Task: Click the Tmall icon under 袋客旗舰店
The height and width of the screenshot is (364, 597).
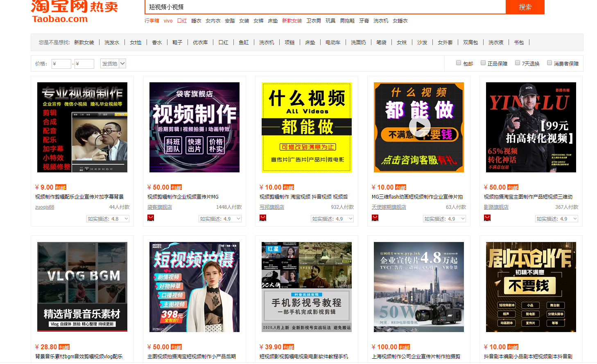Action: (151, 218)
